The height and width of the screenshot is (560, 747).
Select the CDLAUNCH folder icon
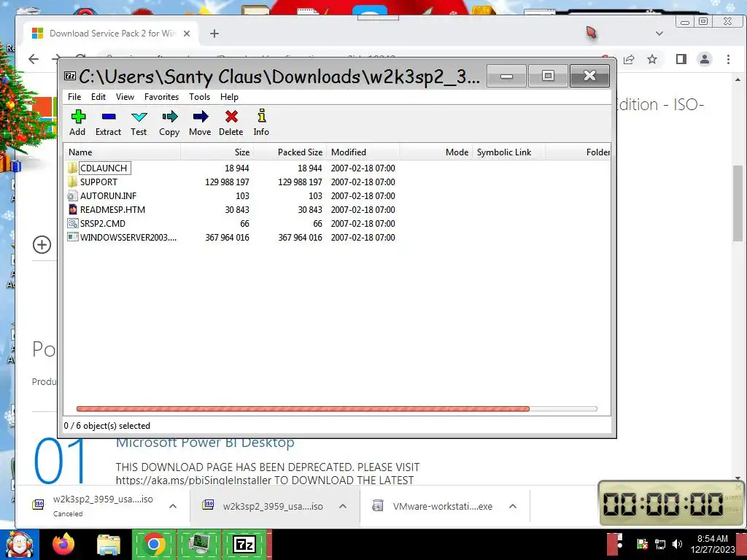pyautogui.click(x=72, y=168)
